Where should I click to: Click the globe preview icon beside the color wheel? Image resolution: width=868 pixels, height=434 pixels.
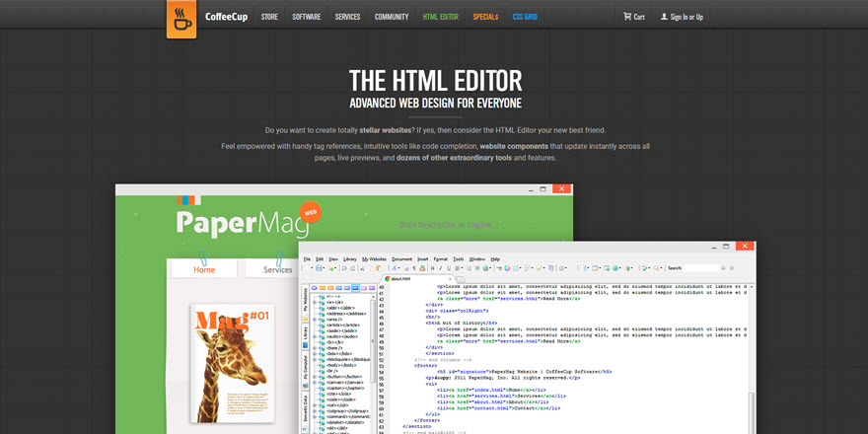(x=485, y=268)
